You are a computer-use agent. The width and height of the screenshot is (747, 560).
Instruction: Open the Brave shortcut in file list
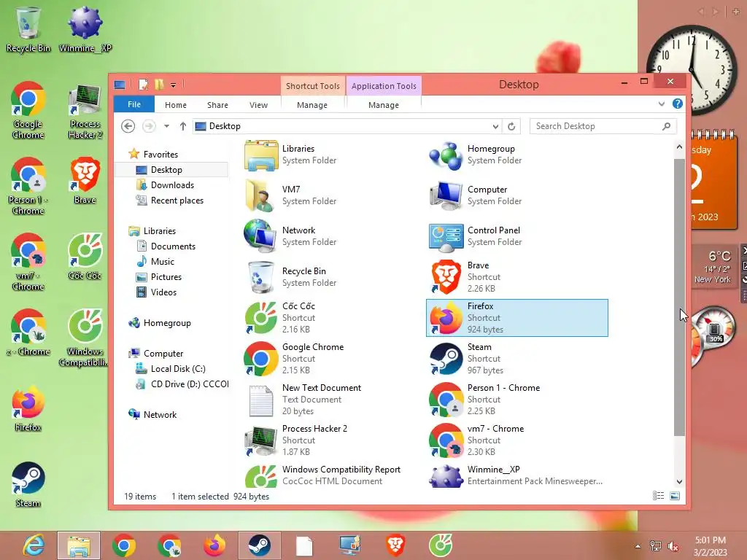coord(517,276)
